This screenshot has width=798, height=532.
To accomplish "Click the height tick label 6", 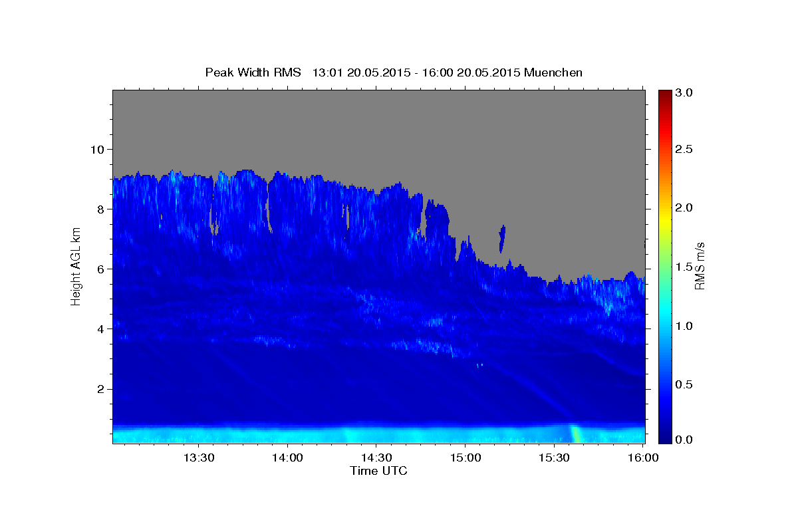I will 102,269.
